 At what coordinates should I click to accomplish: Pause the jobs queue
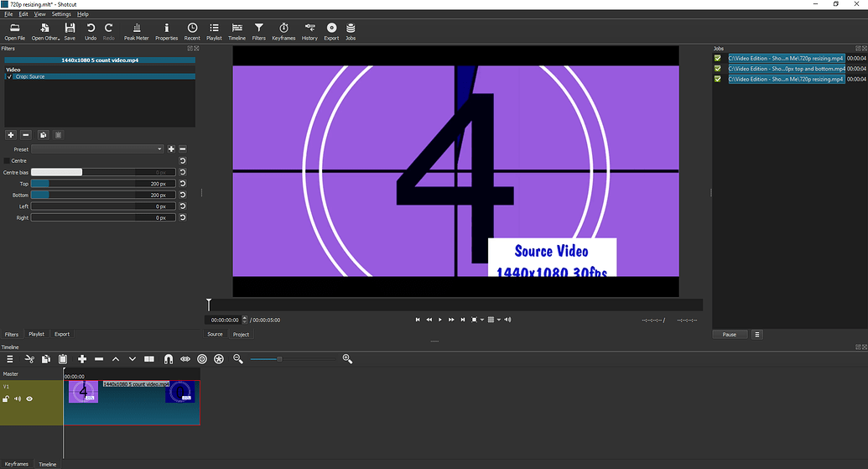coord(730,335)
